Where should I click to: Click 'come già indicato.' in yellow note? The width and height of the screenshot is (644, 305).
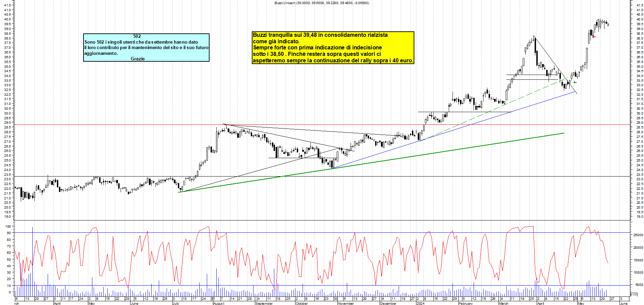[276, 41]
